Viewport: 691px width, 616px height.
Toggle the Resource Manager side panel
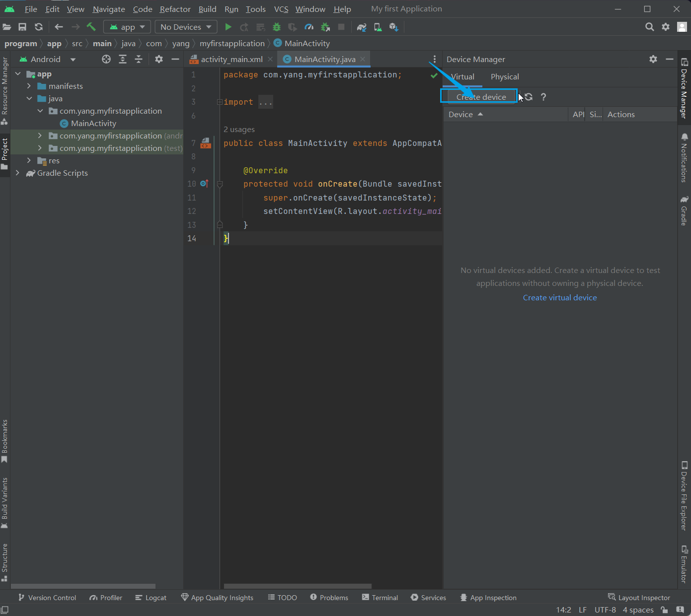pos(4,90)
